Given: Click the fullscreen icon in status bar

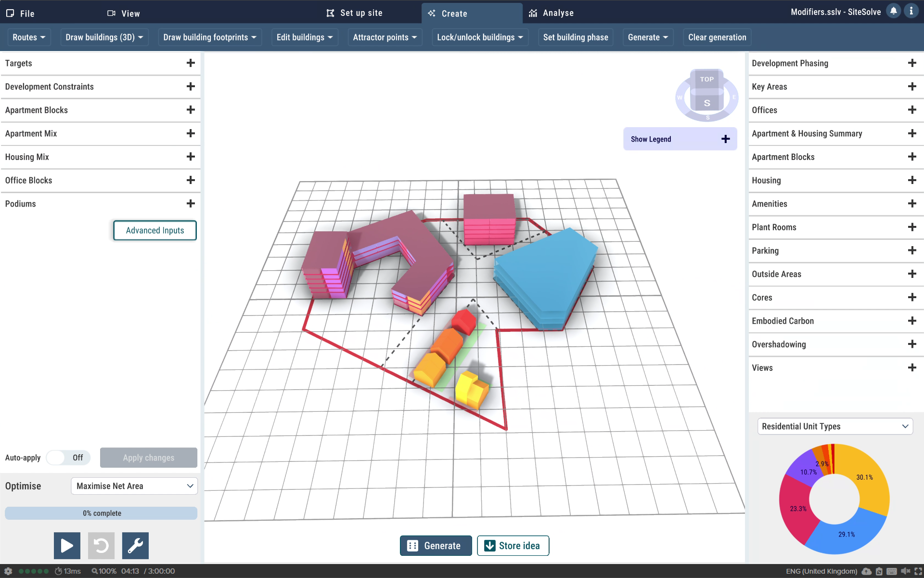Looking at the screenshot, I should coord(918,571).
